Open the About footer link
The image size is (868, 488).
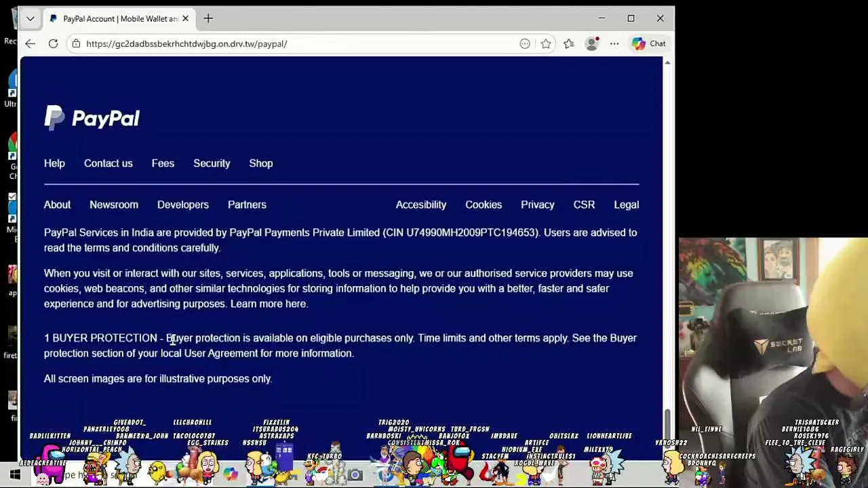[x=57, y=205]
